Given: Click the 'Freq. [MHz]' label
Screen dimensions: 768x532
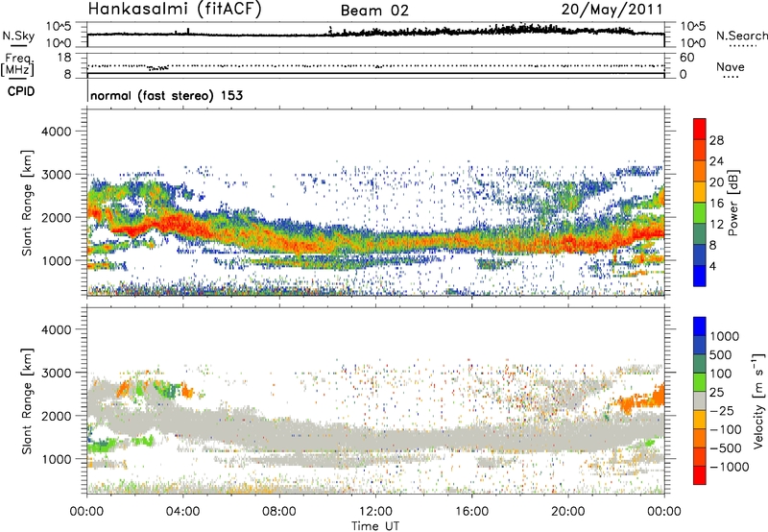Looking at the screenshot, I should pos(18,65).
